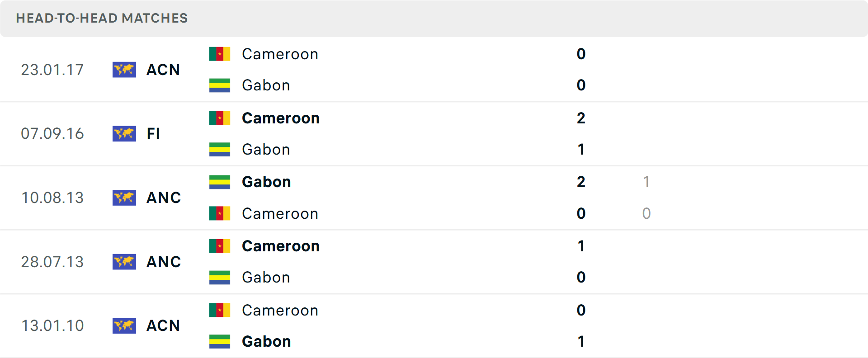Click Gabon flag in 23.01.17 match
868x358 pixels.
coord(220,85)
